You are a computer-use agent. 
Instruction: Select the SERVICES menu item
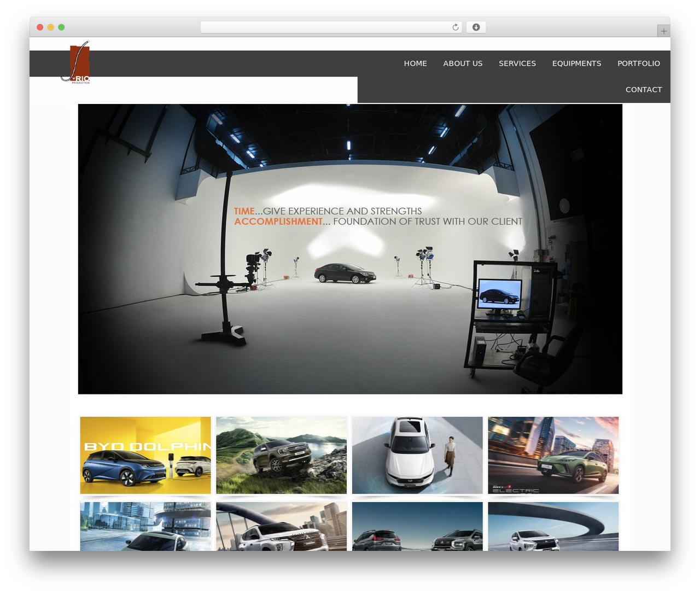pyautogui.click(x=517, y=63)
